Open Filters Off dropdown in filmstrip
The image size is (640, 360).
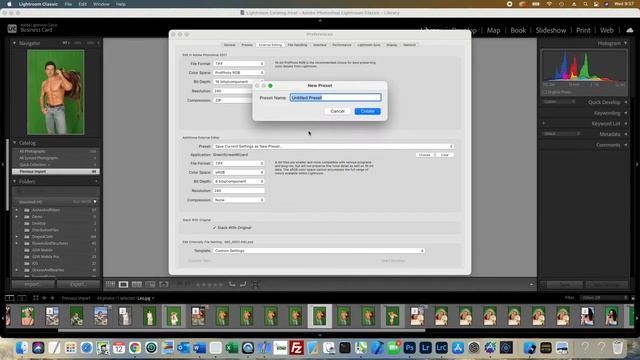tap(604, 298)
